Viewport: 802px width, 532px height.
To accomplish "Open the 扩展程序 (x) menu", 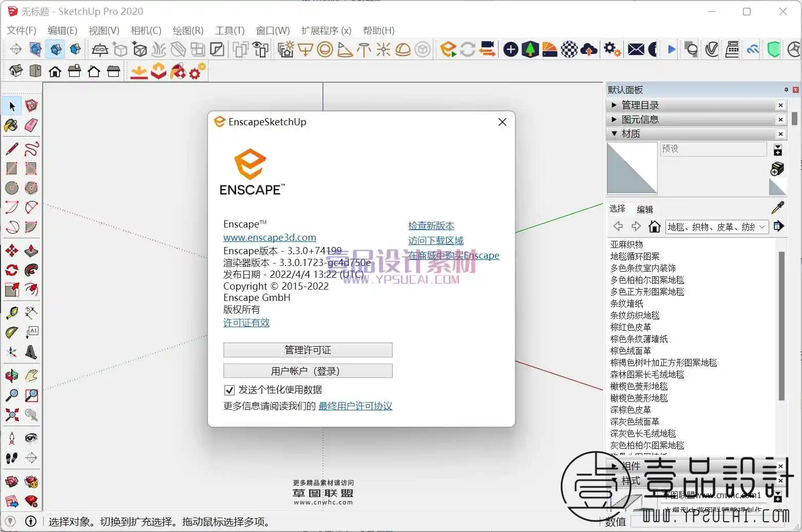I will pos(326,30).
